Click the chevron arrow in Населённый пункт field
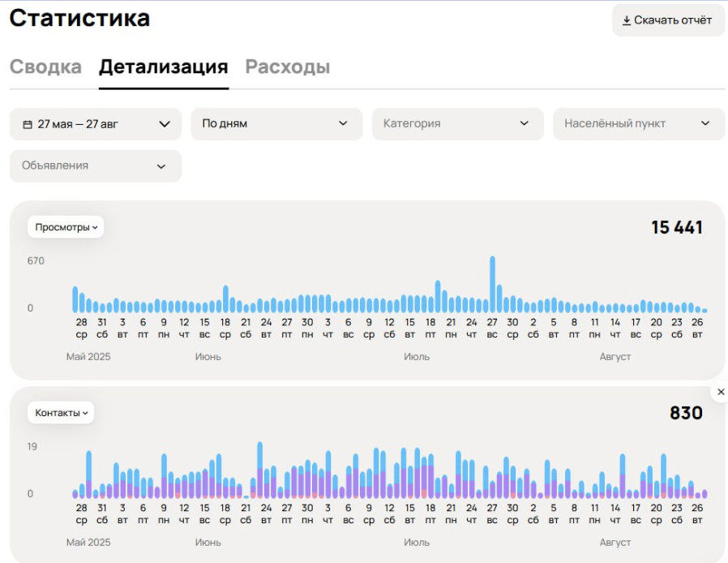The width and height of the screenshot is (728, 563). point(705,123)
